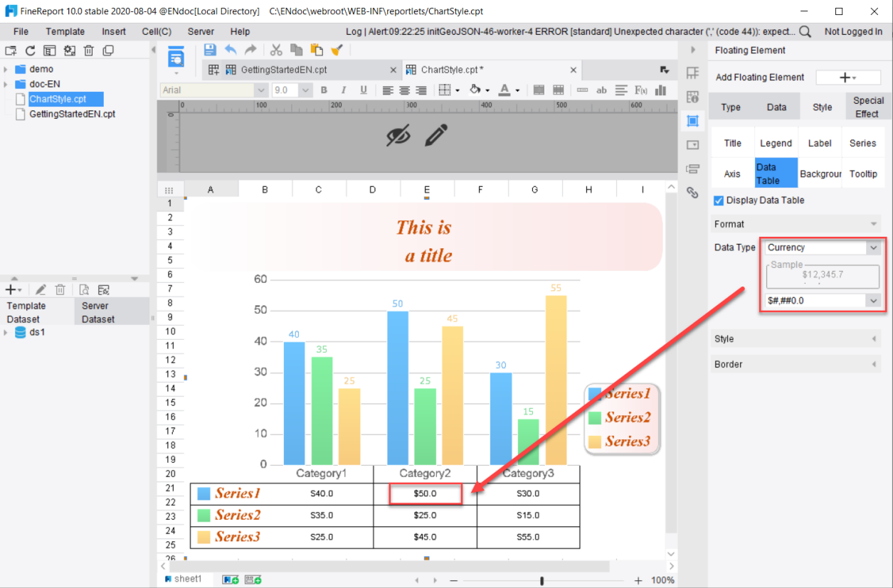Click the Paste clipboard icon

tap(317, 50)
